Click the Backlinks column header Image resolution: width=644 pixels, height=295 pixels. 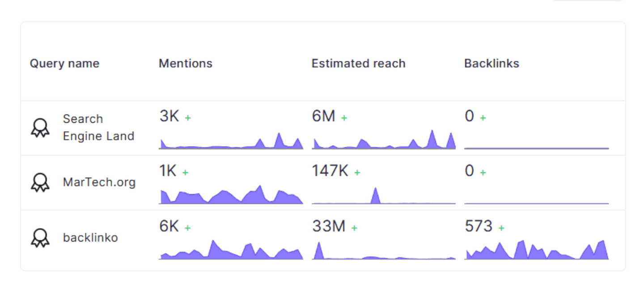(x=491, y=63)
